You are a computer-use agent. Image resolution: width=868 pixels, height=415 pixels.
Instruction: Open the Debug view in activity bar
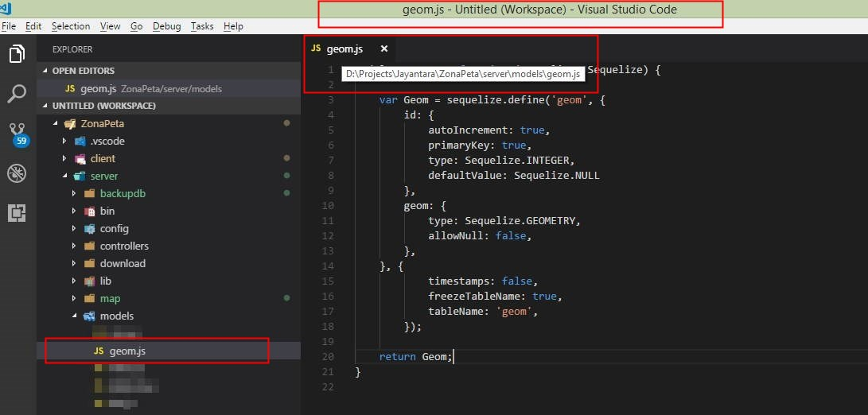tap(18, 173)
